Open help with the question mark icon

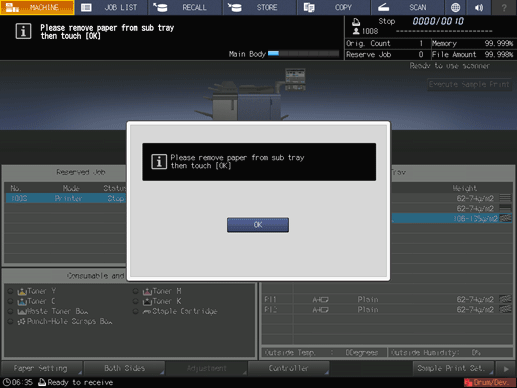504,7
